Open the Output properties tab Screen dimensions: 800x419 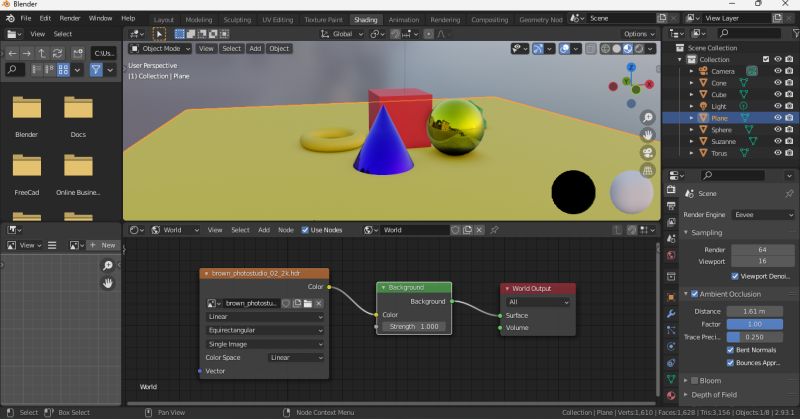pyautogui.click(x=671, y=206)
